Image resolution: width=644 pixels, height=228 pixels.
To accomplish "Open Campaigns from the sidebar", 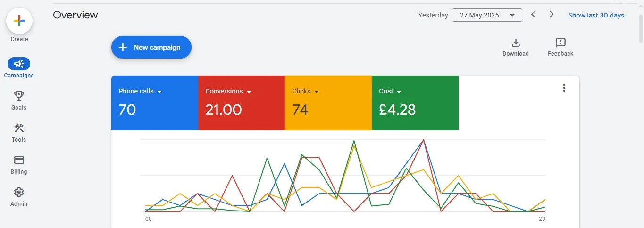I will (x=19, y=68).
